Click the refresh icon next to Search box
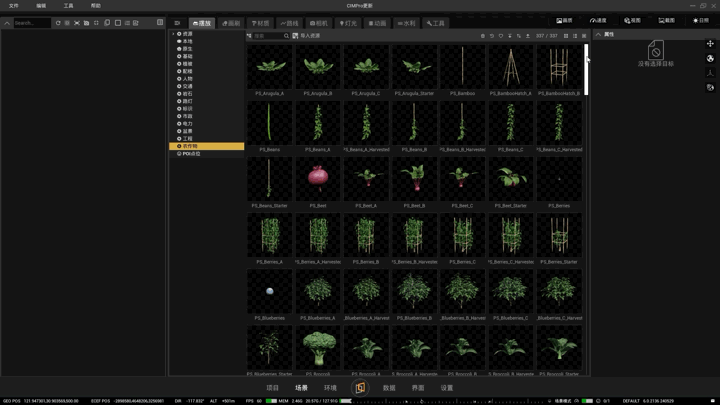720x405 pixels. (58, 23)
